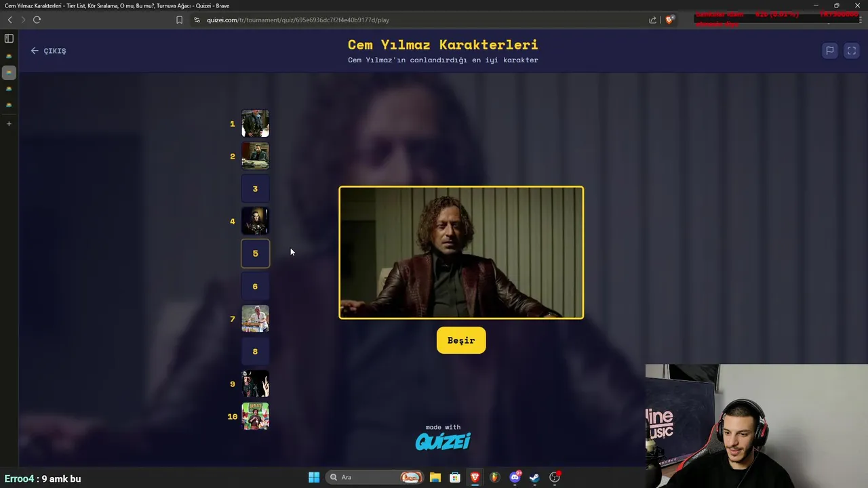The width and height of the screenshot is (868, 488).
Task: Place Beşir into empty slot 3
Action: tap(255, 188)
